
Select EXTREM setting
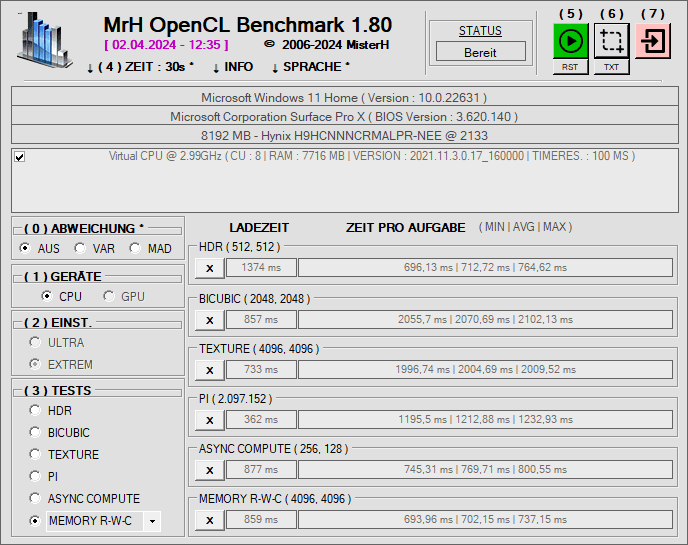(x=61, y=364)
